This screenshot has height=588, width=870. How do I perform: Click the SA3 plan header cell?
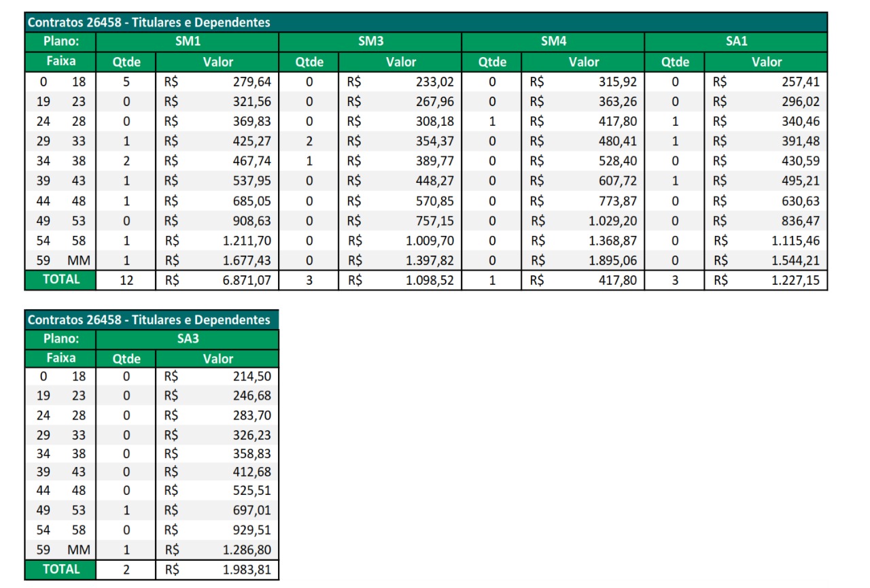(x=188, y=339)
